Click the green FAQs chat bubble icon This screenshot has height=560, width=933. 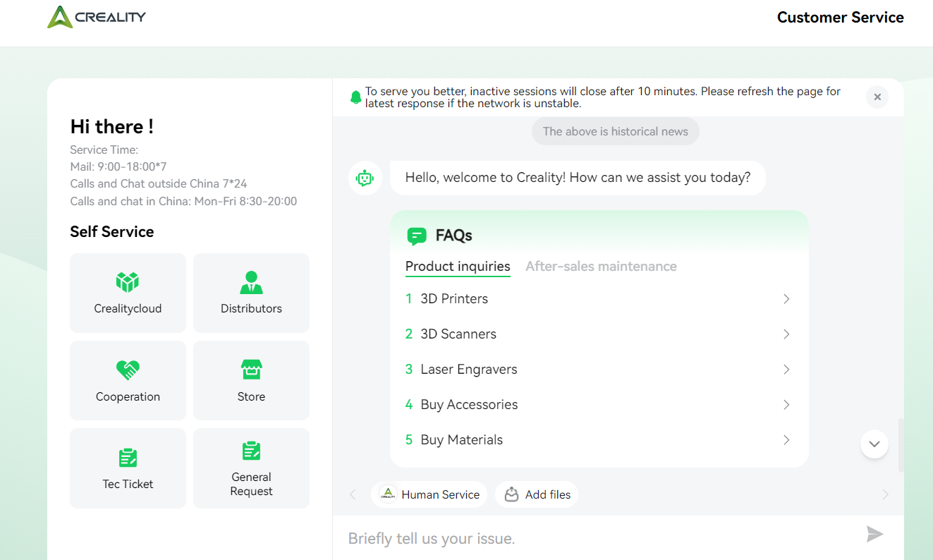[417, 236]
